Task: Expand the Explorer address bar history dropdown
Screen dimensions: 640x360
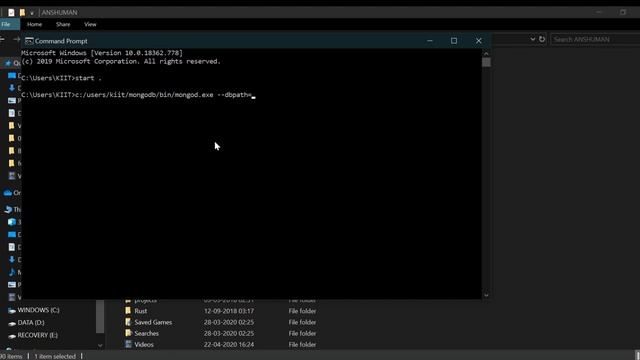Action: click(x=533, y=39)
